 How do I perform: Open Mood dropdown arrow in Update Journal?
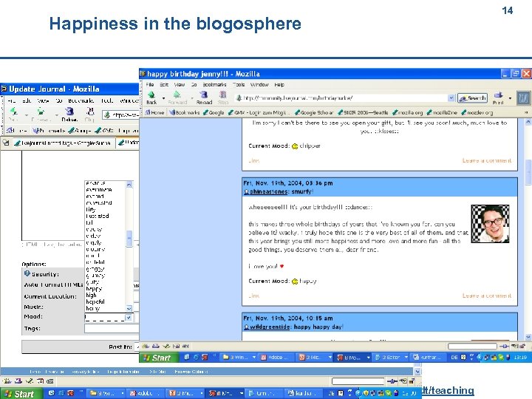pyautogui.click(x=129, y=318)
